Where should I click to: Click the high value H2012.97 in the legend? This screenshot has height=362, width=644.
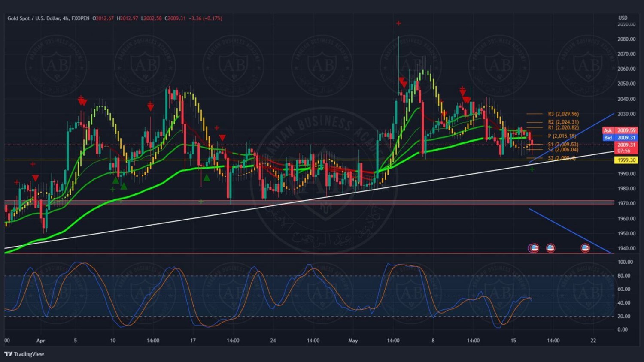click(x=128, y=18)
